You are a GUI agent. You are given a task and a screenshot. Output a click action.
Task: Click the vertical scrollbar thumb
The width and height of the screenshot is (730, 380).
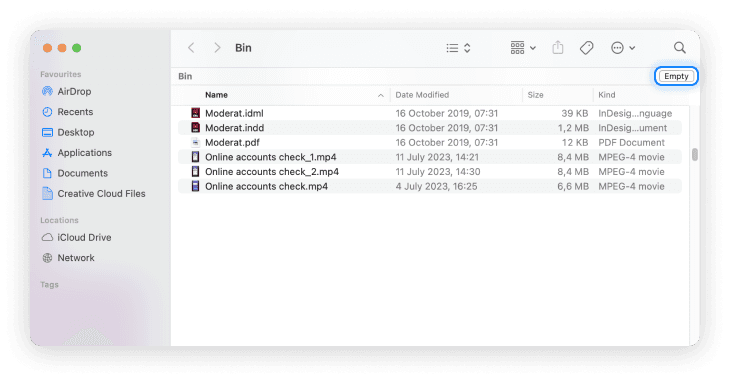click(695, 155)
